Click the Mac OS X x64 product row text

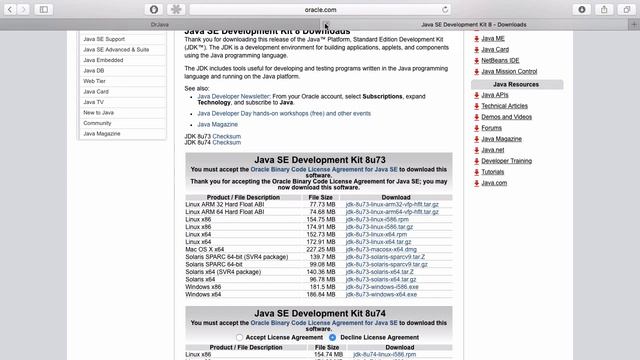coord(204,249)
